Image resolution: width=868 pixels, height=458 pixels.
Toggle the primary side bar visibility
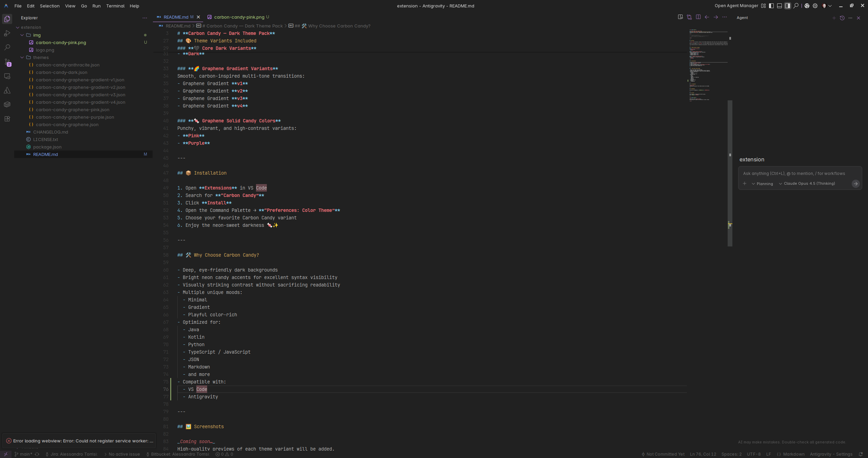coord(771,6)
